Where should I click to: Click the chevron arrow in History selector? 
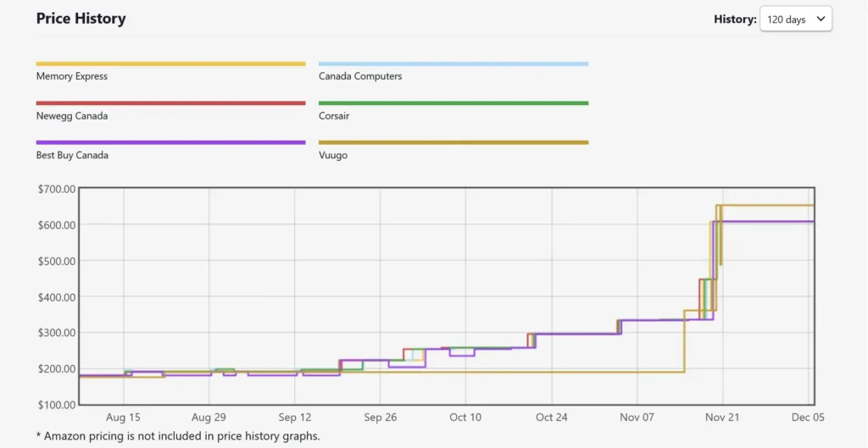point(820,19)
